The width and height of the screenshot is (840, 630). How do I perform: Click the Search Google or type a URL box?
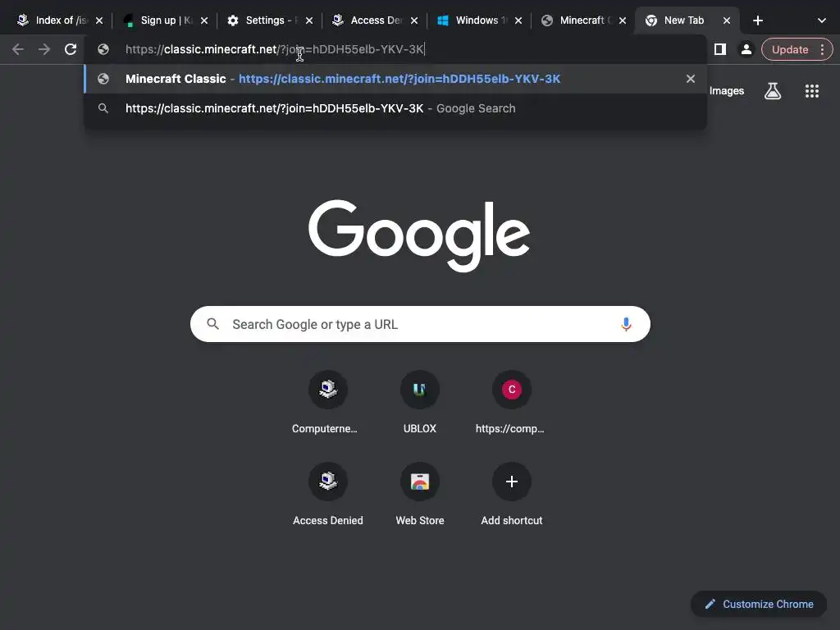[x=420, y=324]
